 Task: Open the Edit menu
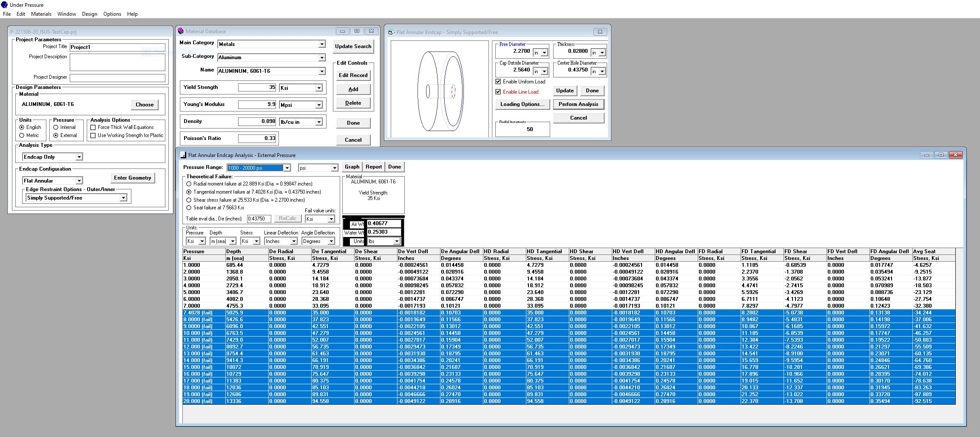21,14
